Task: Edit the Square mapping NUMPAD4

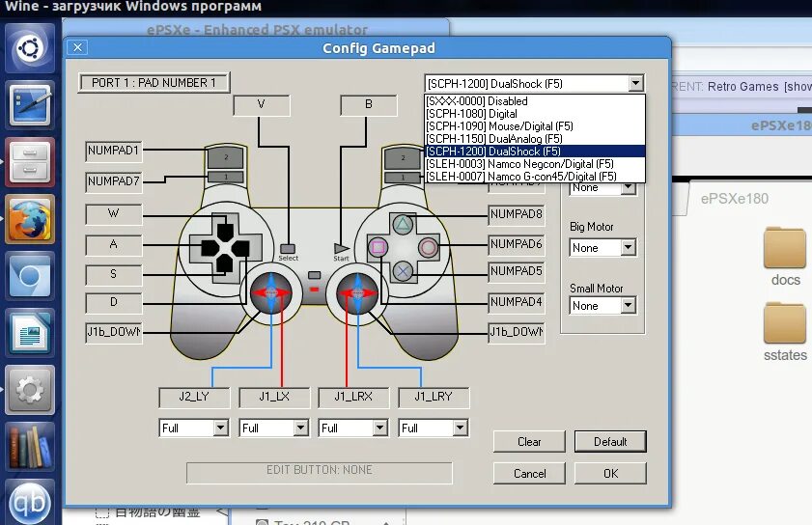Action: [x=517, y=302]
